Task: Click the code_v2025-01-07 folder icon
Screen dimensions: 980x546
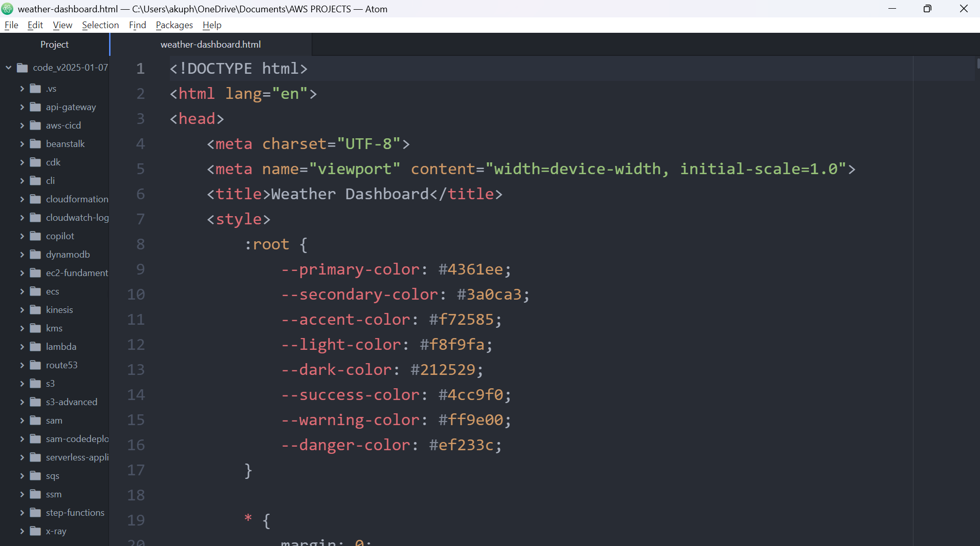Action: coord(23,68)
